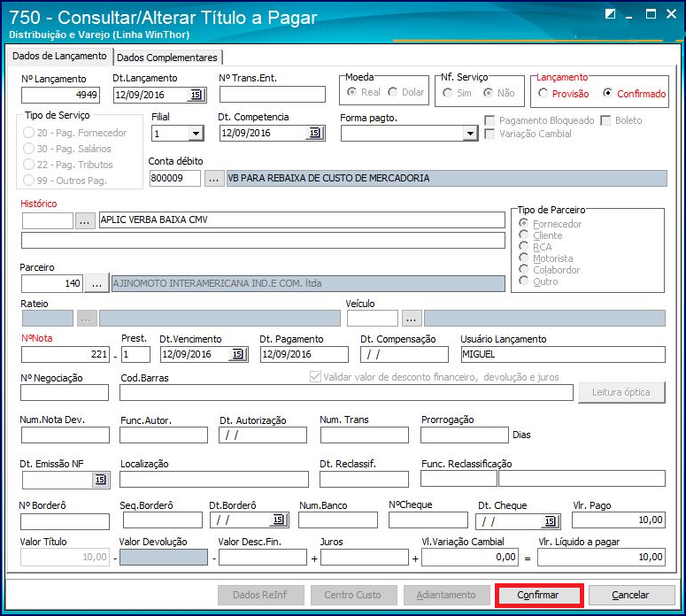686x616 pixels.
Task: Click the Leitura óptica button
Action: [621, 392]
